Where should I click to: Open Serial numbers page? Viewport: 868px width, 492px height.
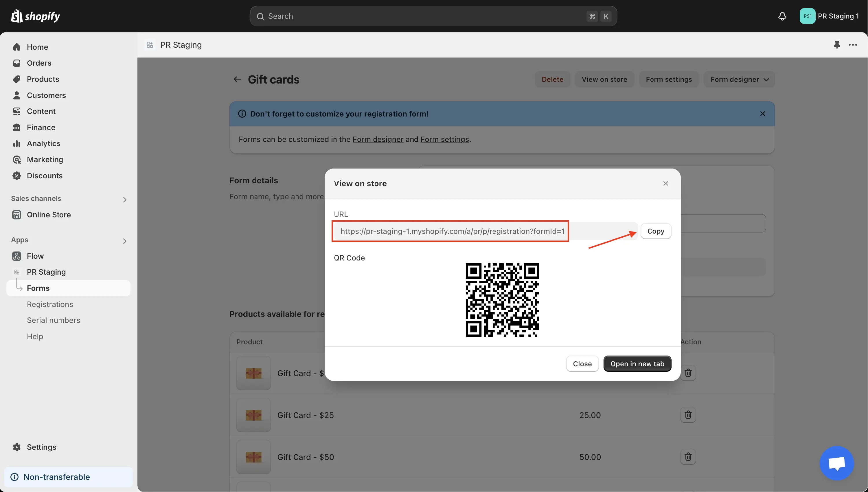tap(54, 320)
